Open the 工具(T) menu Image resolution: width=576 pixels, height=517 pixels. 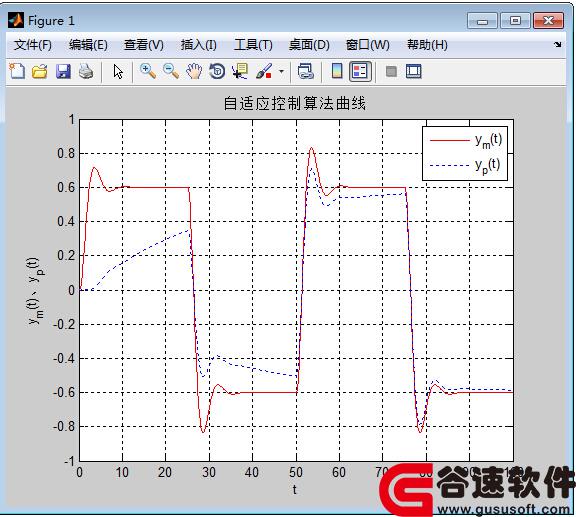pyautogui.click(x=253, y=45)
